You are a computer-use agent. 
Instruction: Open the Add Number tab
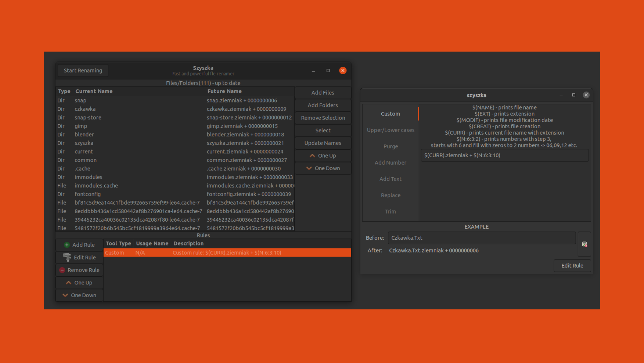tap(390, 163)
